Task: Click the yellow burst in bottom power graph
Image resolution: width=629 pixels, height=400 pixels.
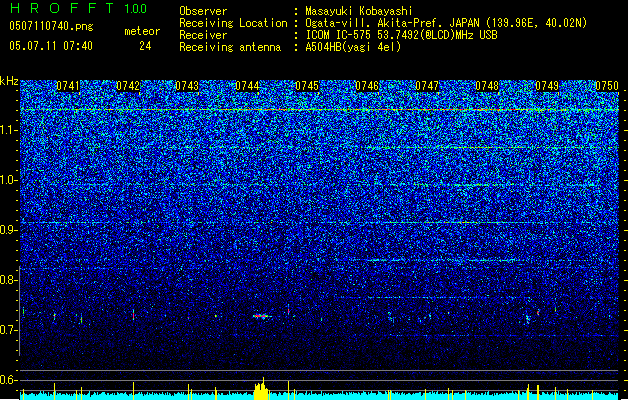Action: point(261,389)
